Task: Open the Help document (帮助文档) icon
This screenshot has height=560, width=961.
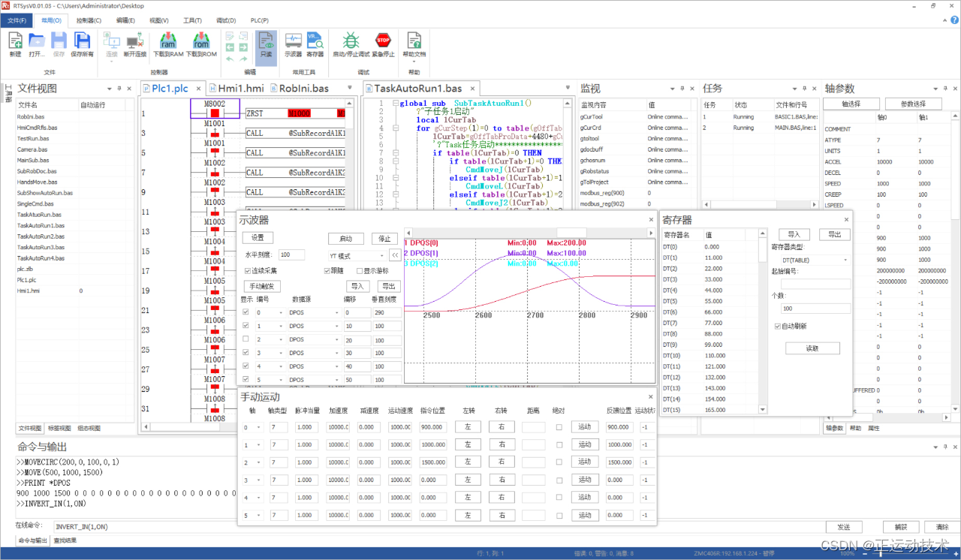Action: 414,41
